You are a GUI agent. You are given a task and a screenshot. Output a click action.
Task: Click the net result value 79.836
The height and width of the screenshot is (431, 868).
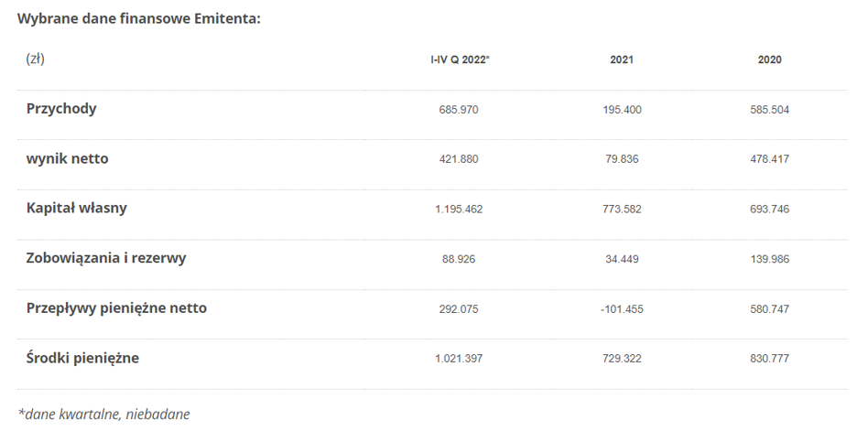coord(622,159)
